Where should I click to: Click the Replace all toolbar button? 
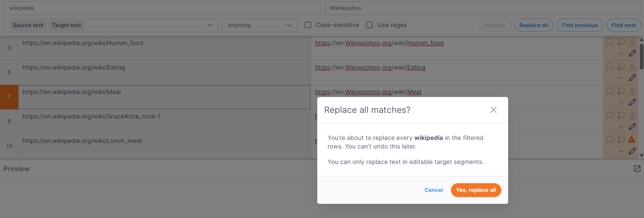click(534, 25)
